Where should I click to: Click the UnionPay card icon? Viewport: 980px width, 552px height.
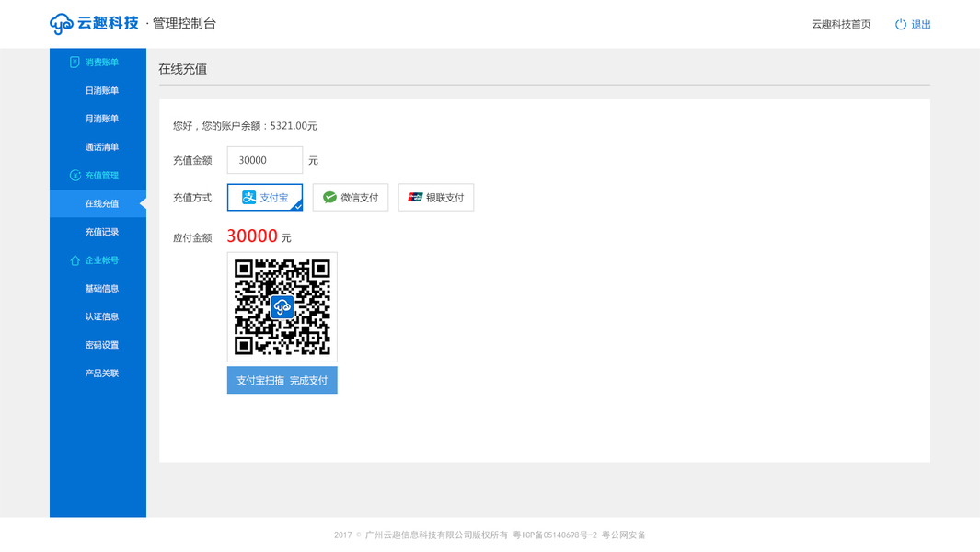(415, 198)
